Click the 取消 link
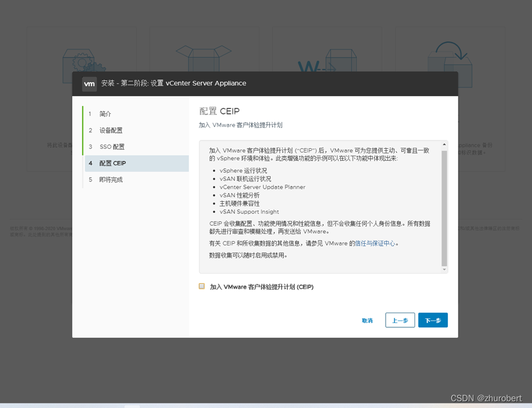 point(367,320)
